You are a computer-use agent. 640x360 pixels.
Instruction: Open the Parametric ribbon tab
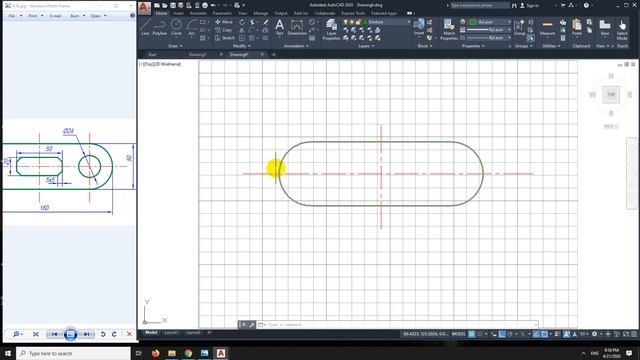(x=222, y=13)
